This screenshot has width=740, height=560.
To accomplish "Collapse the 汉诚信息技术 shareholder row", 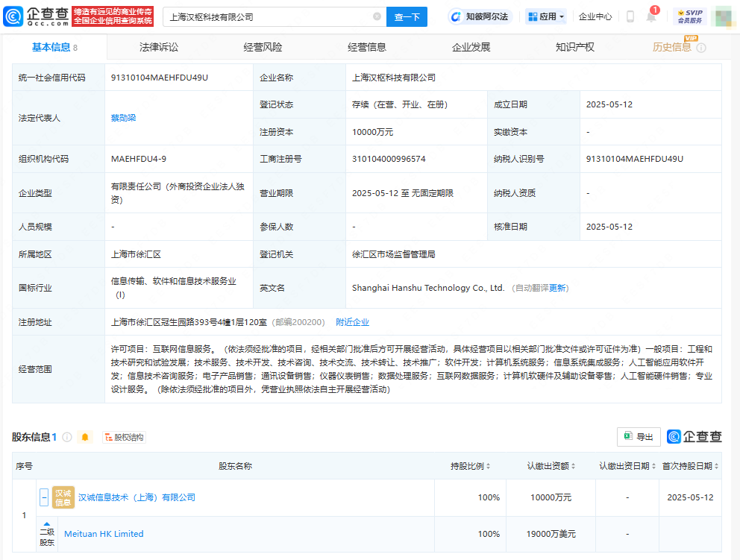I will click(44, 497).
